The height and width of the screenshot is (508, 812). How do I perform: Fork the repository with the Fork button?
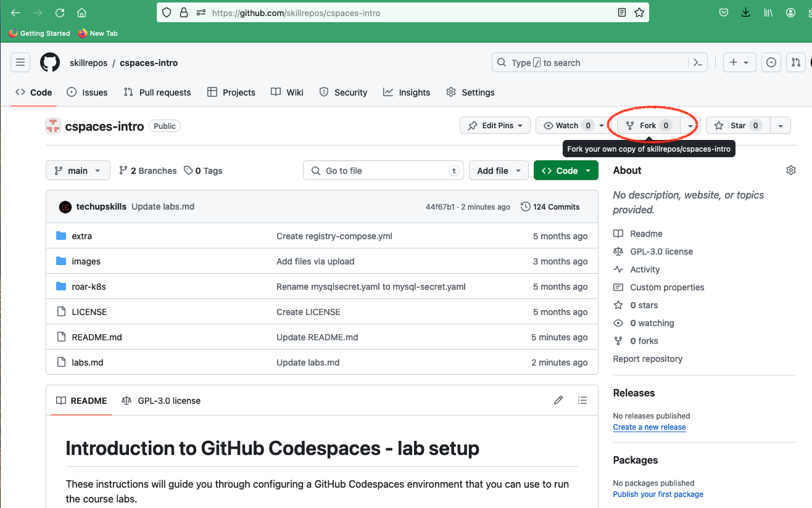click(648, 126)
